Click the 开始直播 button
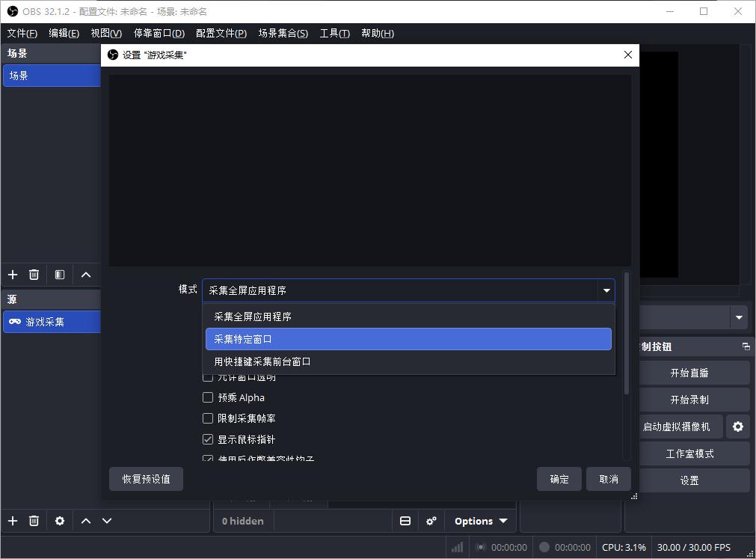The image size is (756, 559). click(694, 373)
